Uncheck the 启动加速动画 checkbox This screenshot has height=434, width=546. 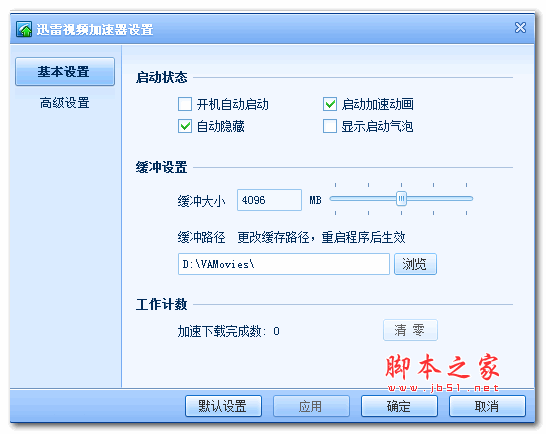330,104
